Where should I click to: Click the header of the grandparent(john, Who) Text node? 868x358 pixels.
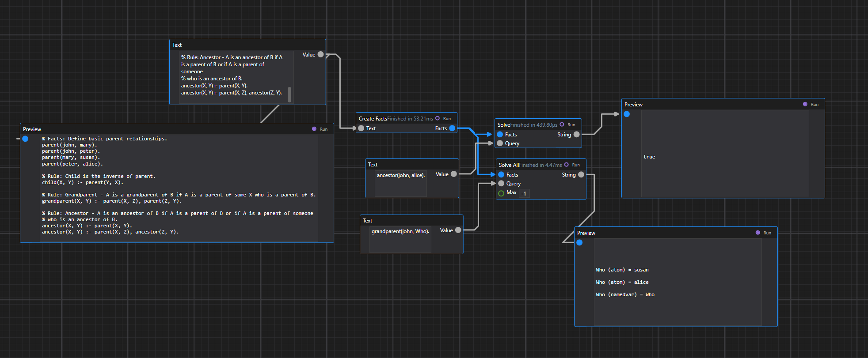click(x=411, y=220)
